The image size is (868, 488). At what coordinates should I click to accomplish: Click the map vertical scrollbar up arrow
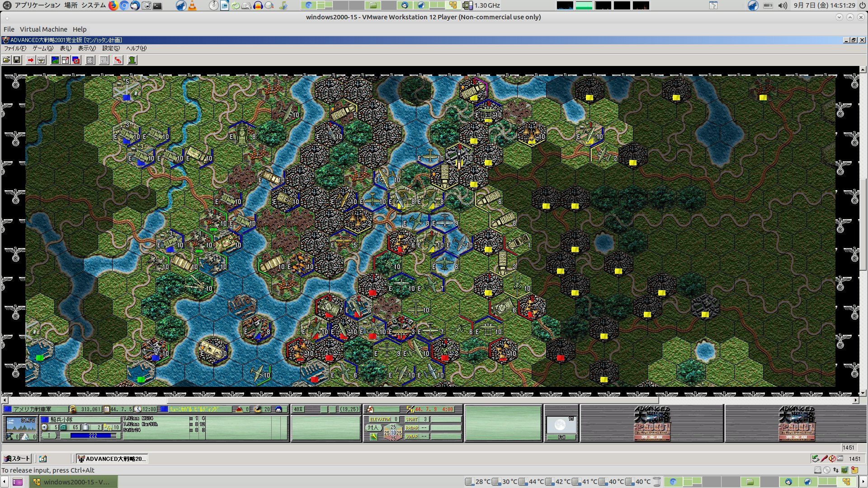pos(863,70)
